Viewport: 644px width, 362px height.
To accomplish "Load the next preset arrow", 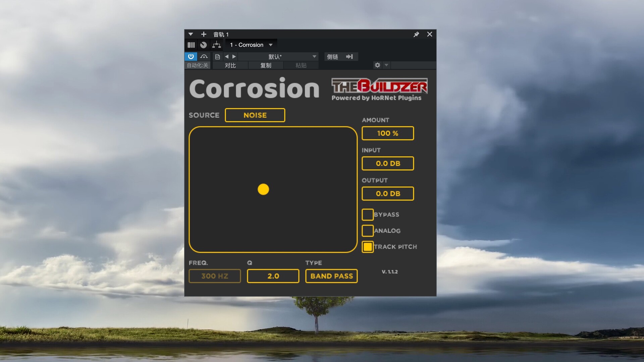I will (234, 57).
